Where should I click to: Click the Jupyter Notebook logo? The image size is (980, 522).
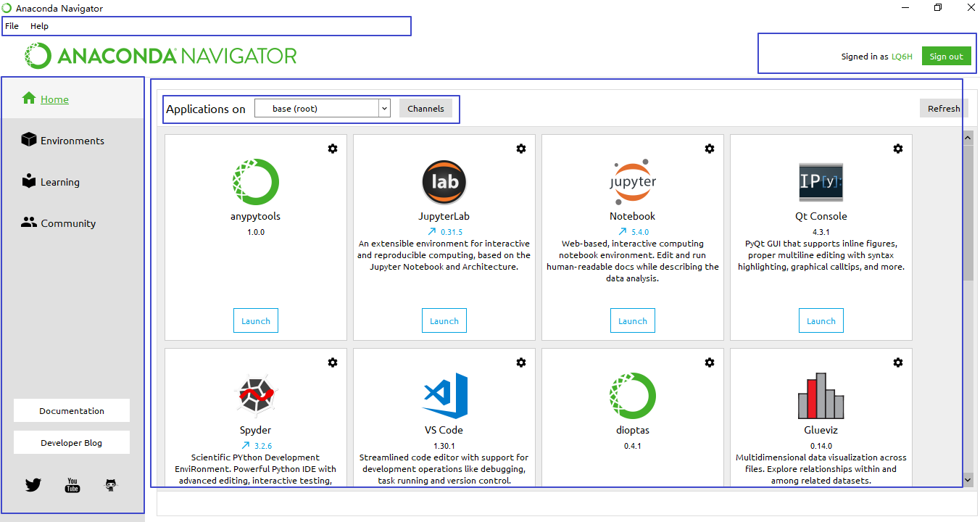(x=633, y=182)
